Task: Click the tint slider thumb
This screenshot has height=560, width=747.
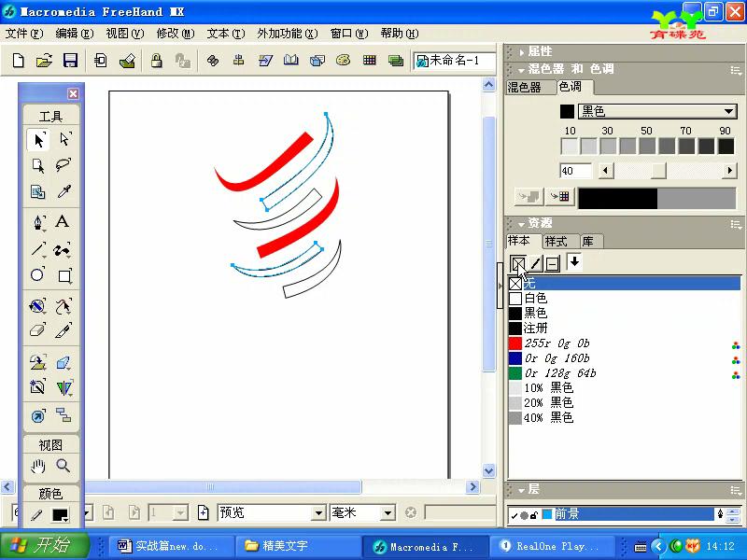Action: (659, 170)
